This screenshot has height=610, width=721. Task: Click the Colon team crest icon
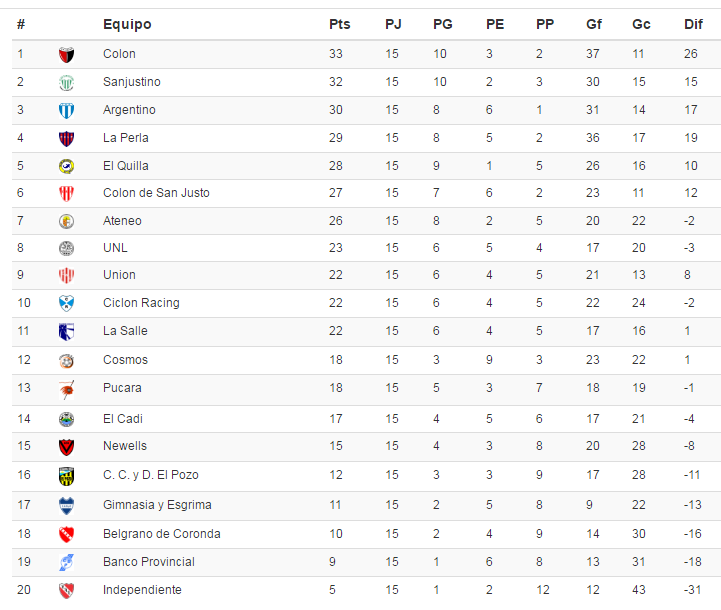tap(67, 55)
